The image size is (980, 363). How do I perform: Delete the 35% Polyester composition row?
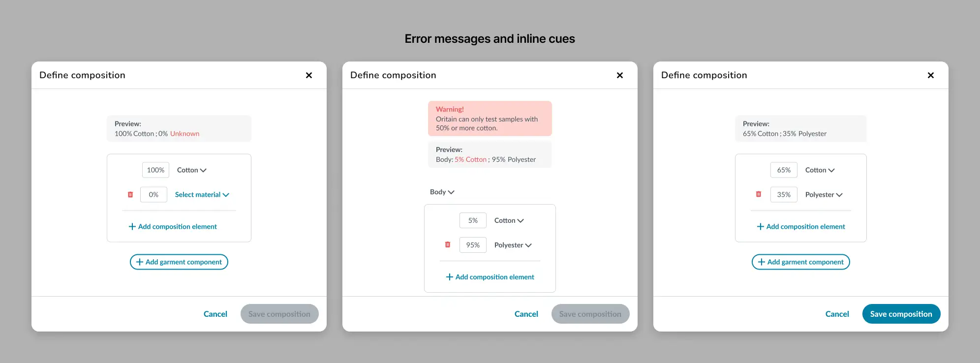click(x=759, y=194)
